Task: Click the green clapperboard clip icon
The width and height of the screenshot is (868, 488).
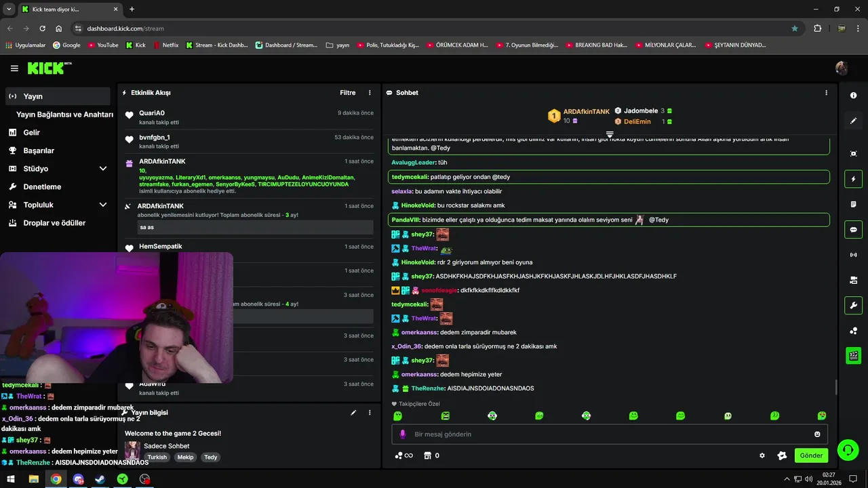Action: pos(853,356)
